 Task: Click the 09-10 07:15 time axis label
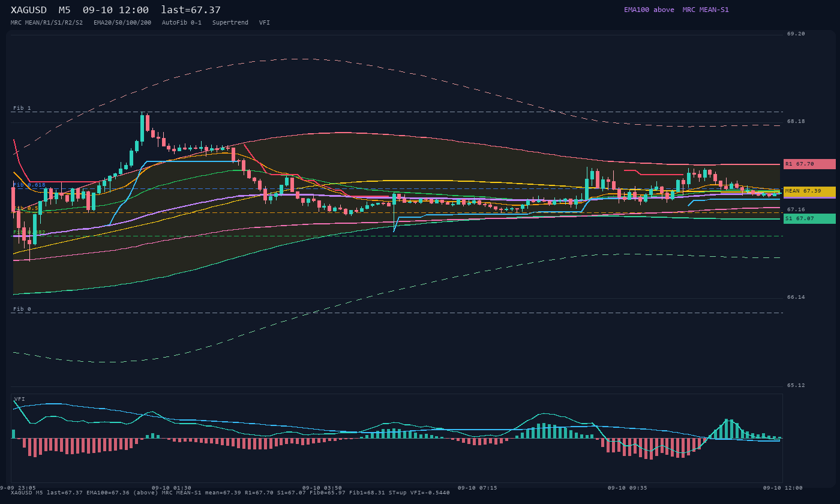[x=477, y=488]
